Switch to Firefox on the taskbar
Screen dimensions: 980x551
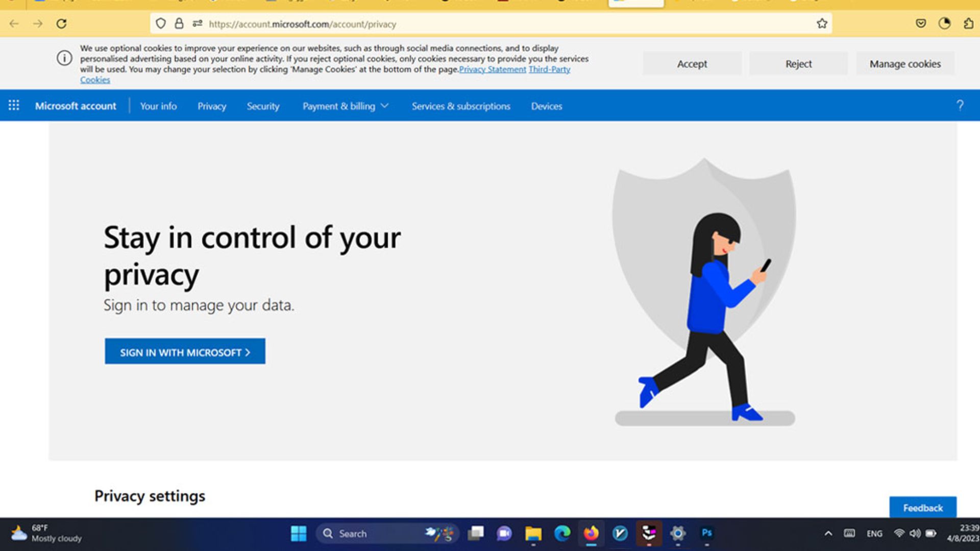tap(591, 534)
